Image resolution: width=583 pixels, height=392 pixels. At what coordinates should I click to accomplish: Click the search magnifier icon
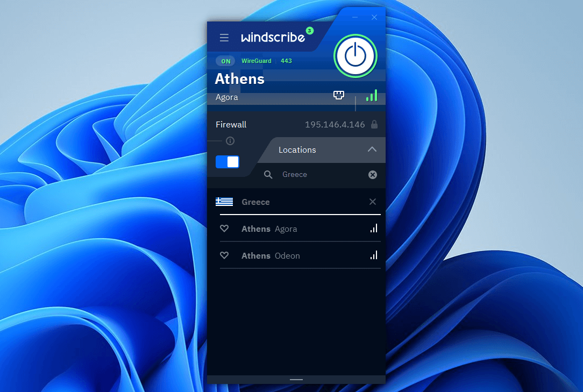pos(268,174)
